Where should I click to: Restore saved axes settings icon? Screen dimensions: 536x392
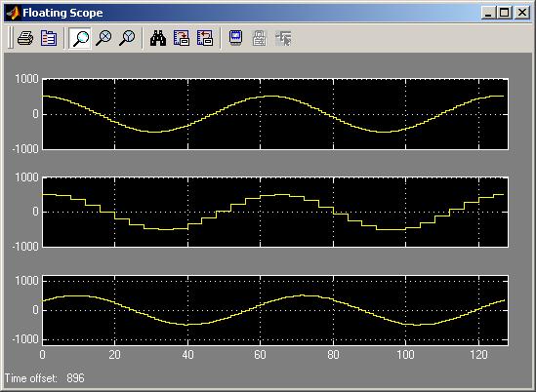click(205, 38)
